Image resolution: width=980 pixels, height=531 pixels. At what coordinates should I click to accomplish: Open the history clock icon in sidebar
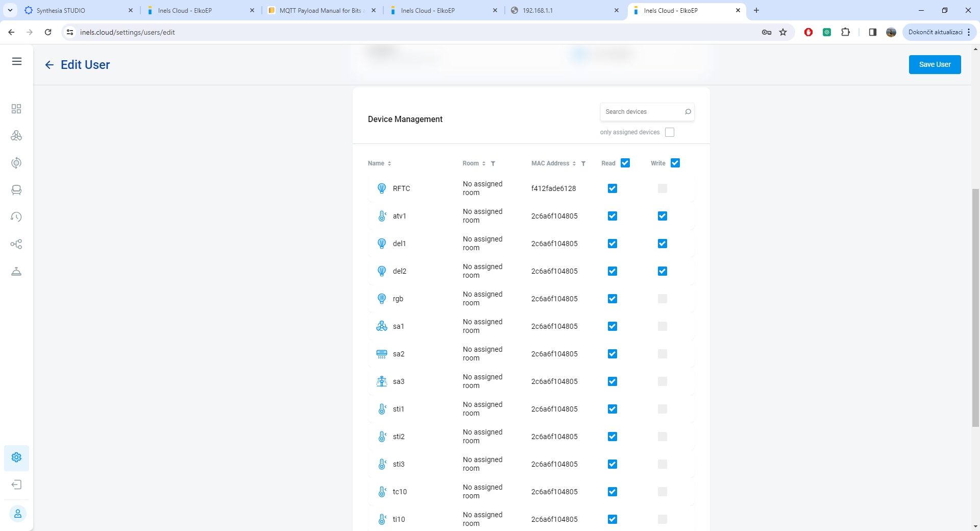[x=16, y=217]
